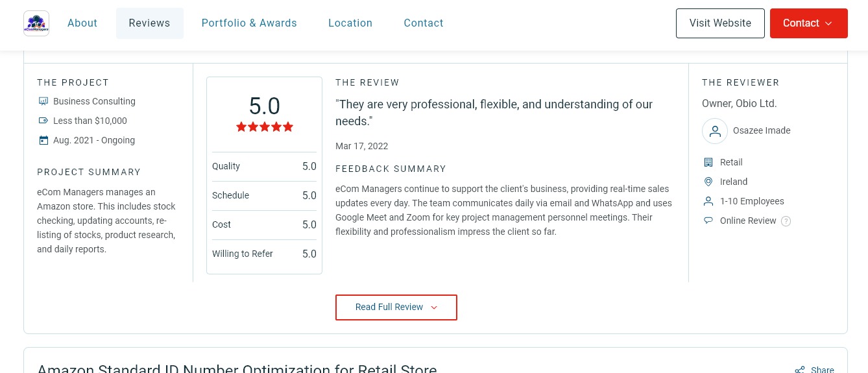The width and height of the screenshot is (868, 373).
Task: Click the five-star rating display
Action: [x=265, y=127]
